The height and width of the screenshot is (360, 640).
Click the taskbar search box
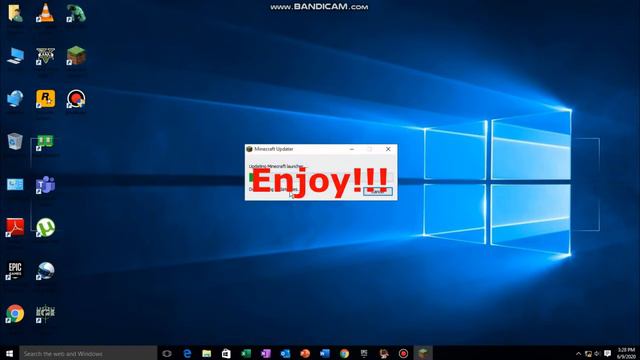[x=88, y=353]
